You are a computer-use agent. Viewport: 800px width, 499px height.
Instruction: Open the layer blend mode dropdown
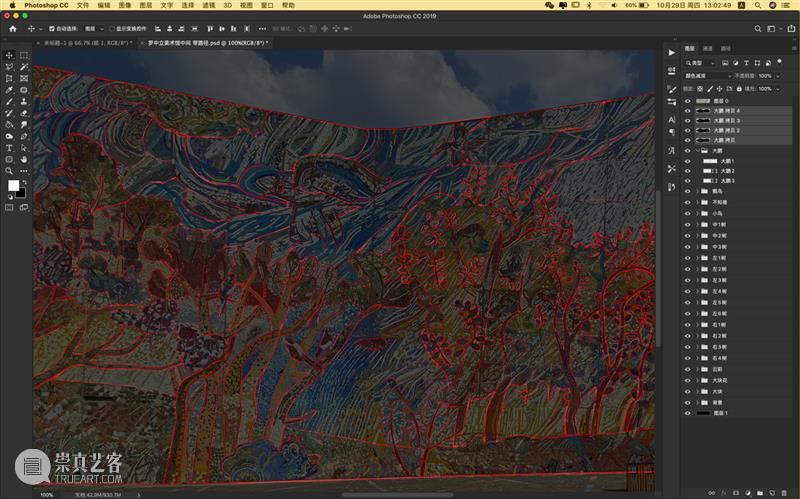point(708,76)
